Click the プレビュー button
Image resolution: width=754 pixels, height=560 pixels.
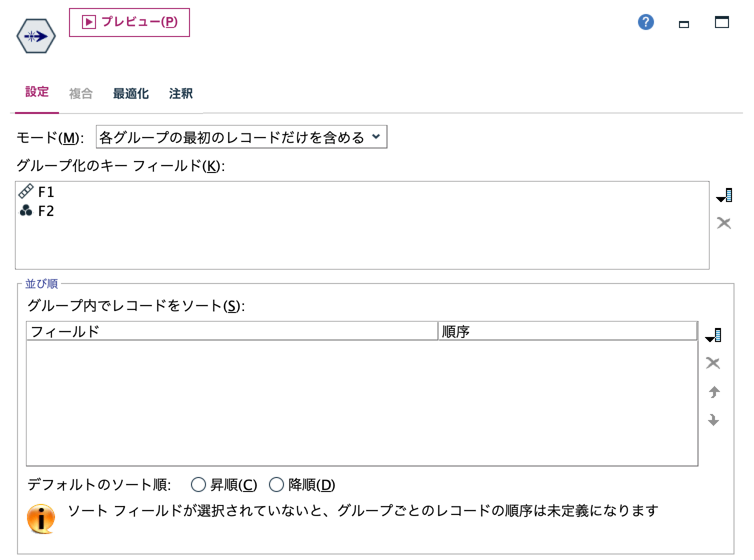coord(129,22)
